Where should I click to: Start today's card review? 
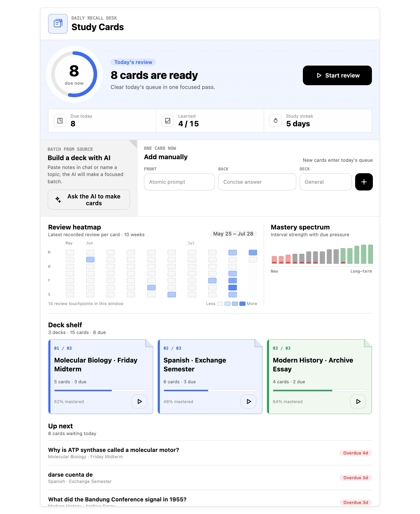[337, 75]
